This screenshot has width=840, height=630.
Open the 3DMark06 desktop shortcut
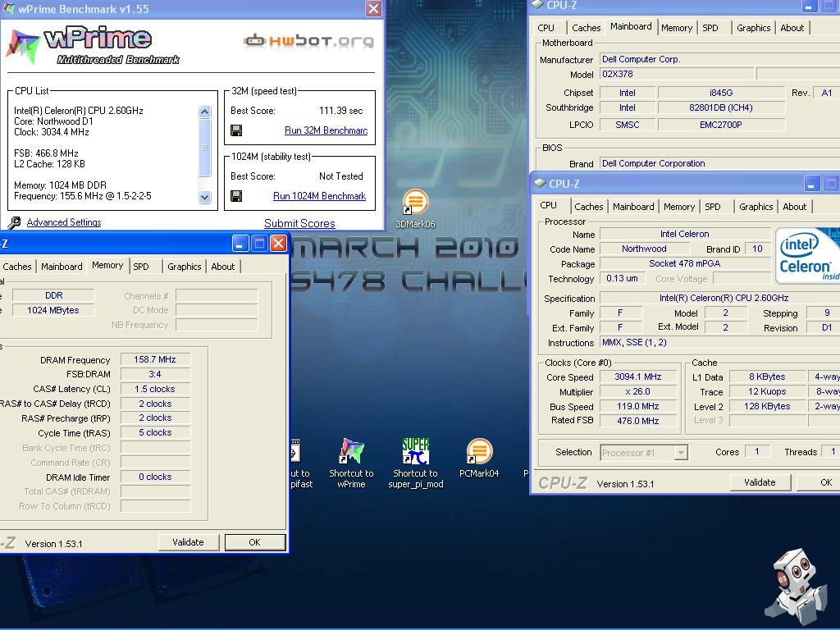(x=415, y=208)
